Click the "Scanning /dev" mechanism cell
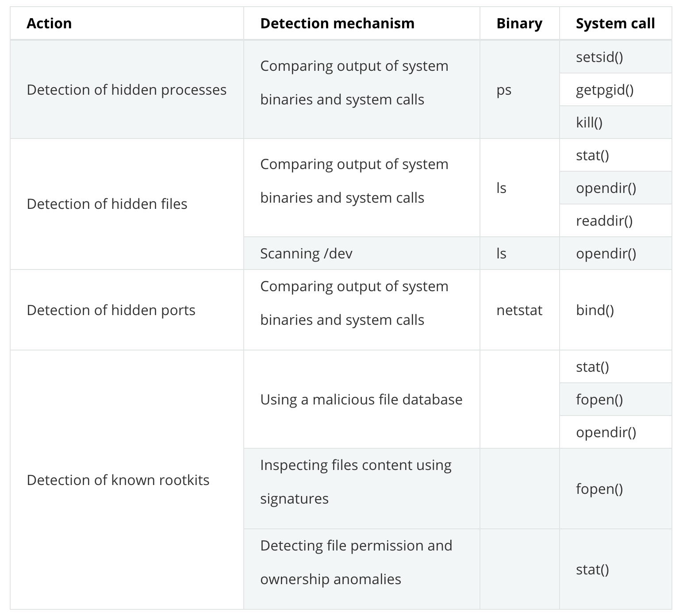Image resolution: width=683 pixels, height=616 pixels. pyautogui.click(x=306, y=254)
